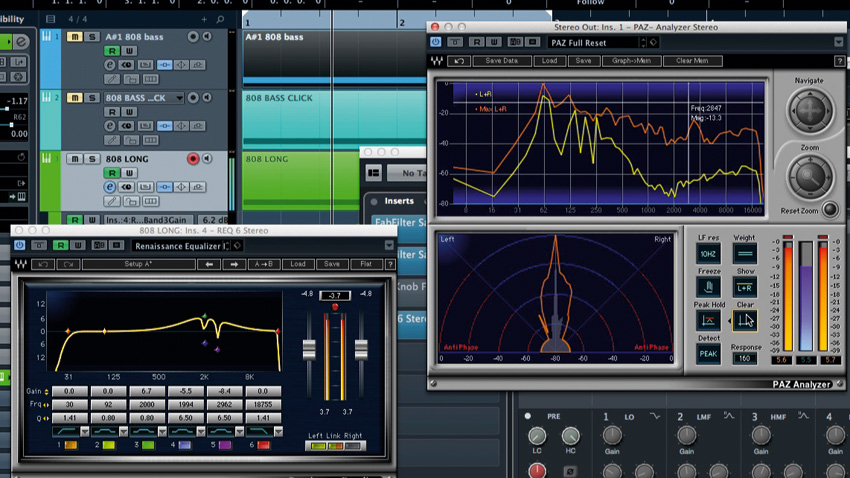This screenshot has height=478, width=850.
Task: Open 808 BASS CLICK track name dropdown
Action: click(x=179, y=98)
